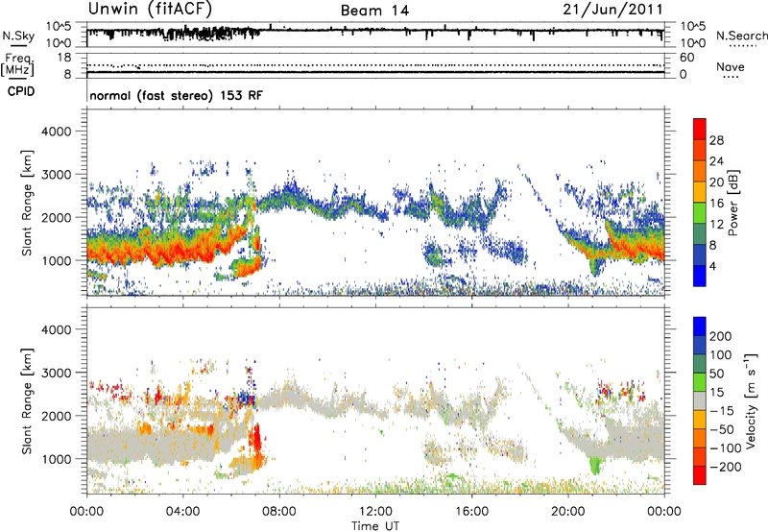Viewport: 768px width, 532px height.
Task: Click the '-15' label on velocity color bar
Action: [x=722, y=411]
